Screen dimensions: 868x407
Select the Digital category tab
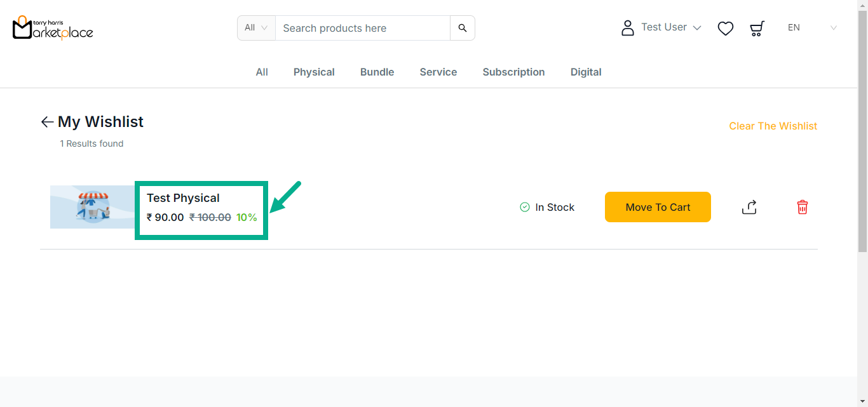pyautogui.click(x=585, y=72)
